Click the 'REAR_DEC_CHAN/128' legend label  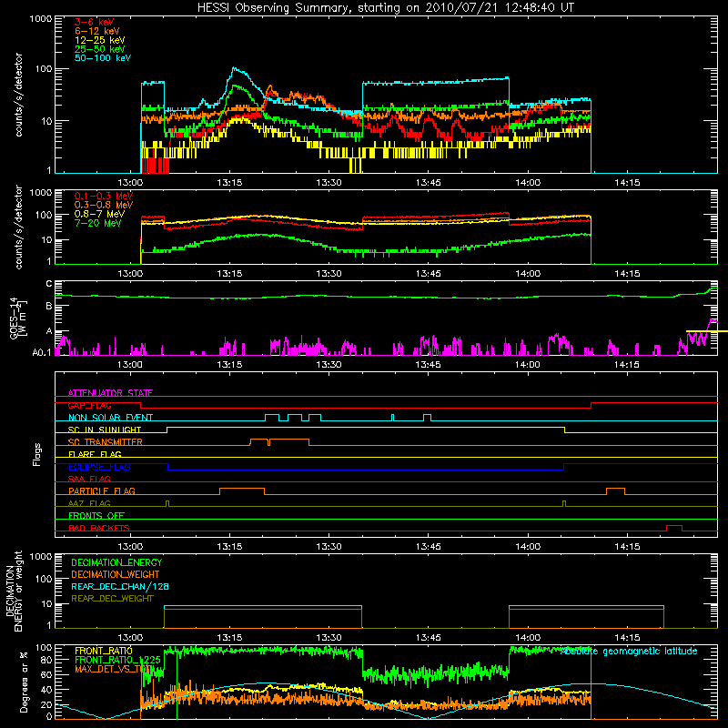[x=120, y=587]
